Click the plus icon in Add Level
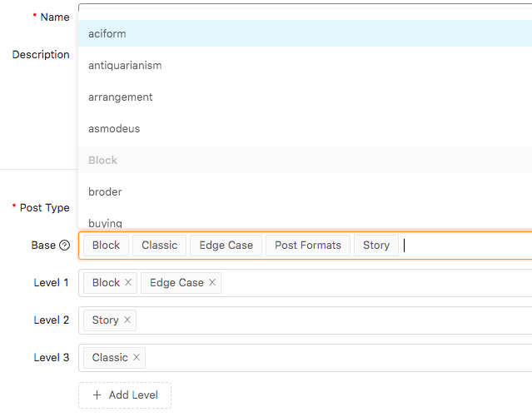Image resolution: width=532 pixels, height=417 pixels. [x=97, y=395]
